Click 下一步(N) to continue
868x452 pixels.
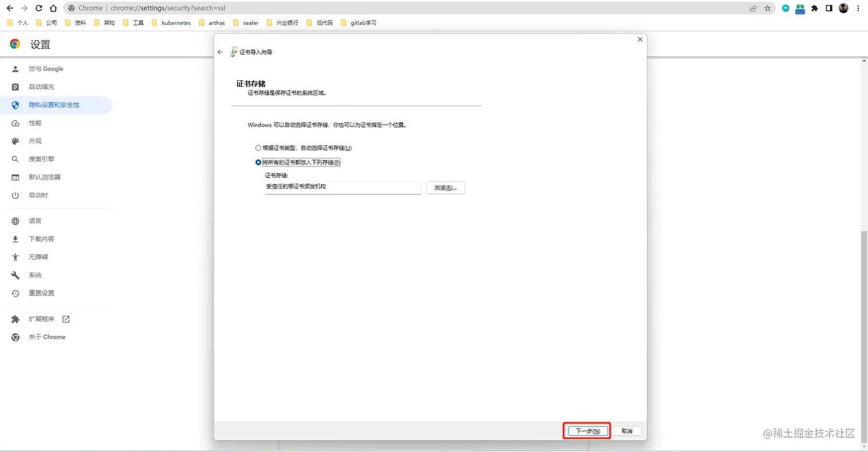click(588, 431)
